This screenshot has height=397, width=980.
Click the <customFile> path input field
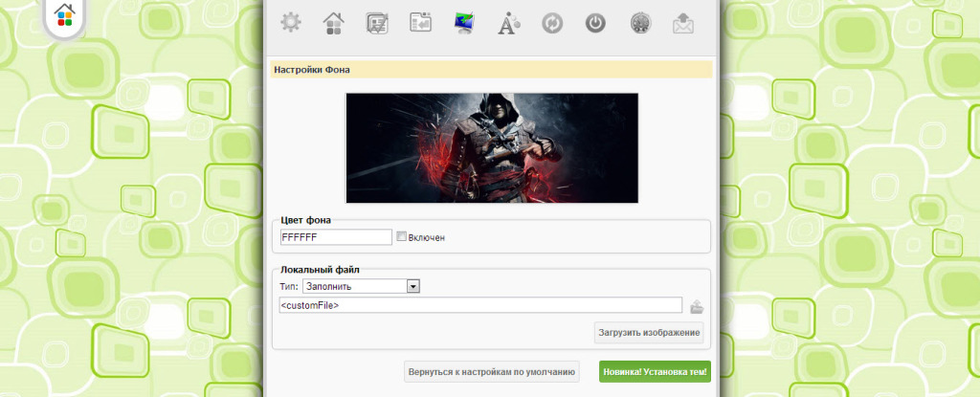(x=480, y=305)
